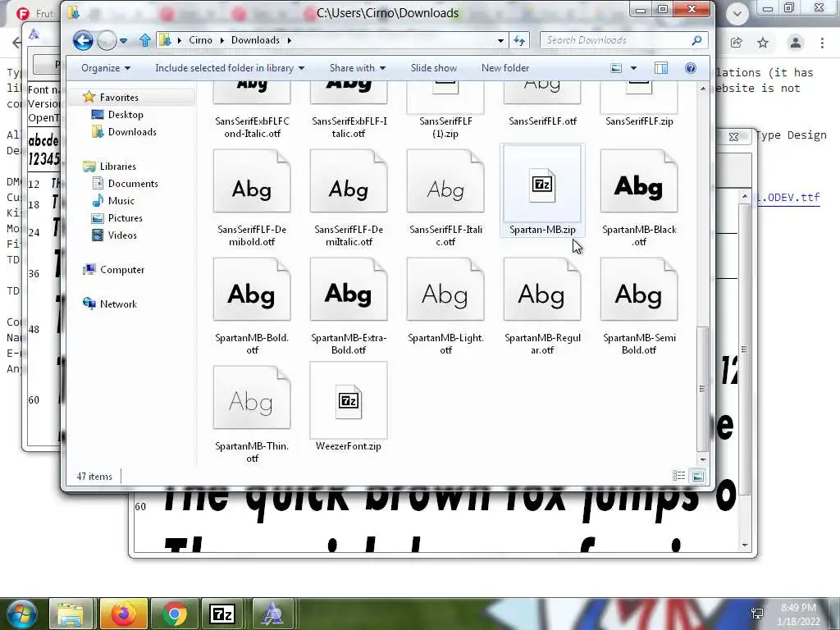The width and height of the screenshot is (840, 630).
Task: Open the view options dropdown arrow
Action: [634, 68]
